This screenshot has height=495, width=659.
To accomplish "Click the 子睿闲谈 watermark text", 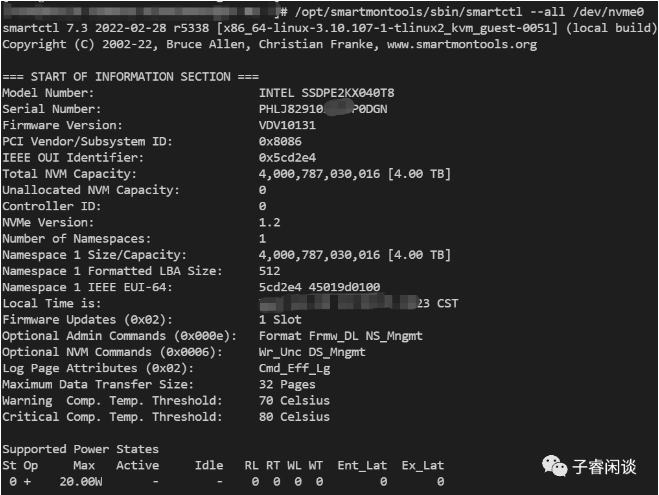I will point(604,467).
